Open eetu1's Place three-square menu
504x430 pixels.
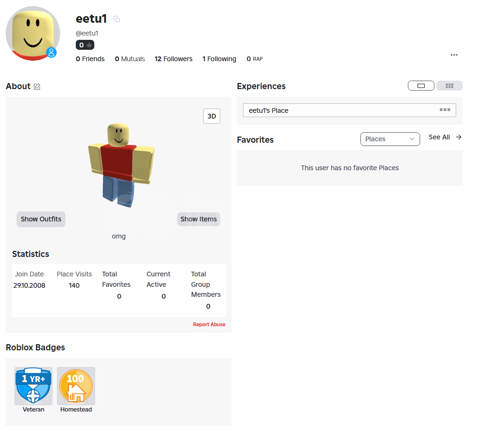tap(445, 110)
